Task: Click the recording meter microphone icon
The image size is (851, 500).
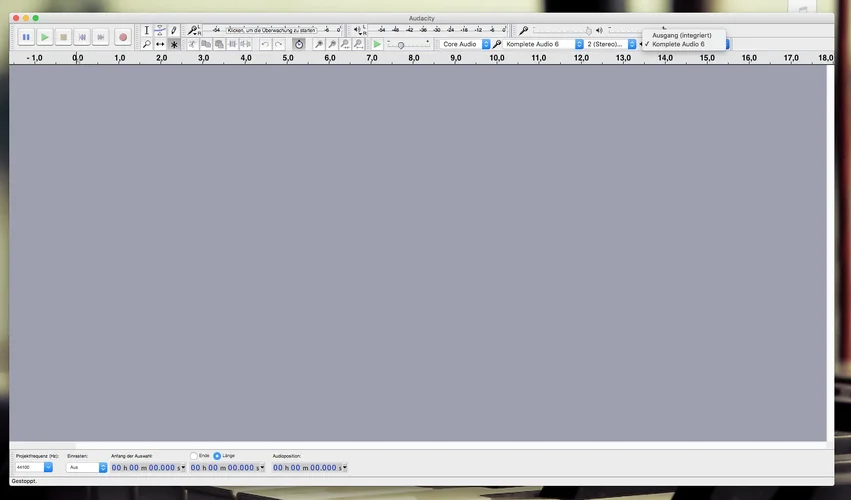Action: tap(193, 30)
